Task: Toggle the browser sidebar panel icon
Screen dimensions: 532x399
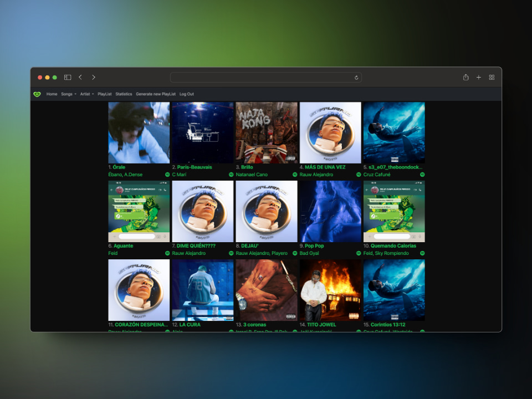Action: click(68, 78)
